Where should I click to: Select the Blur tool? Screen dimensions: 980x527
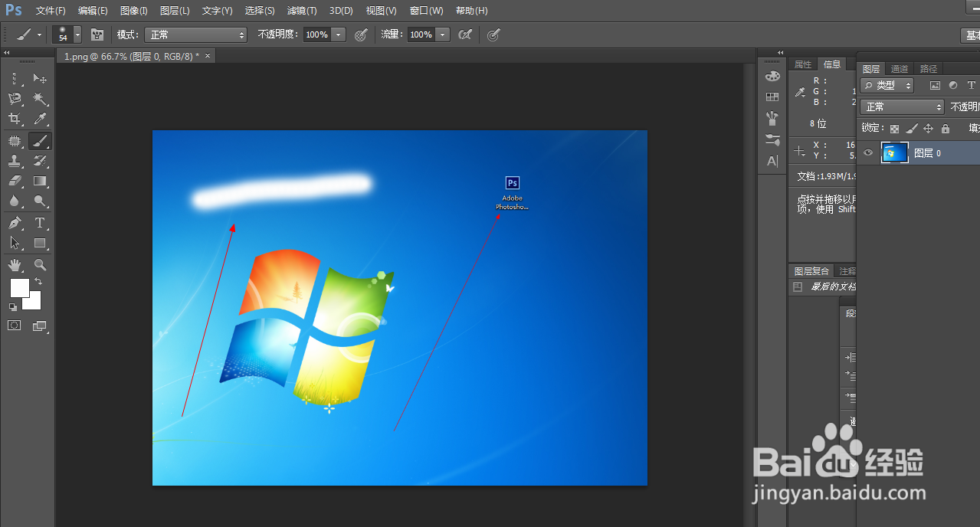[x=15, y=201]
